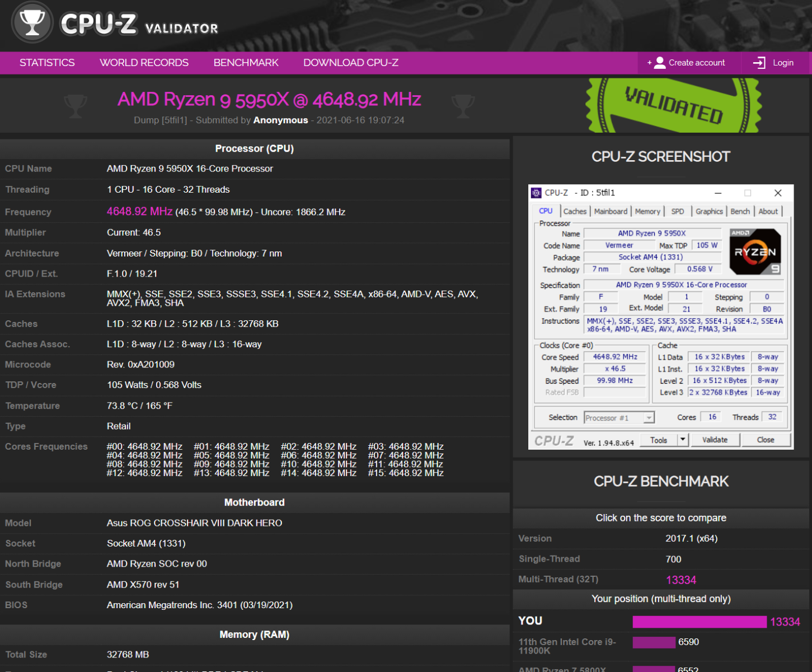Minimize the CPU-Z screenshot window
The image size is (812, 672).
tap(718, 193)
